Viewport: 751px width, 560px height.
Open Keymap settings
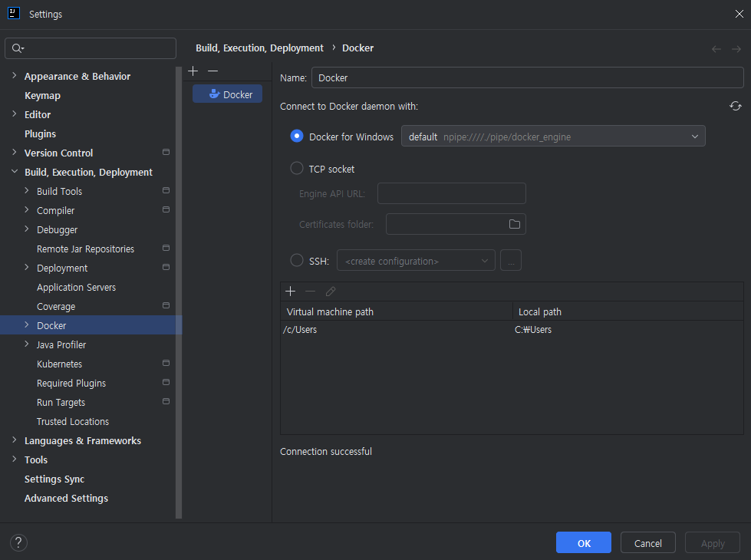tap(43, 95)
